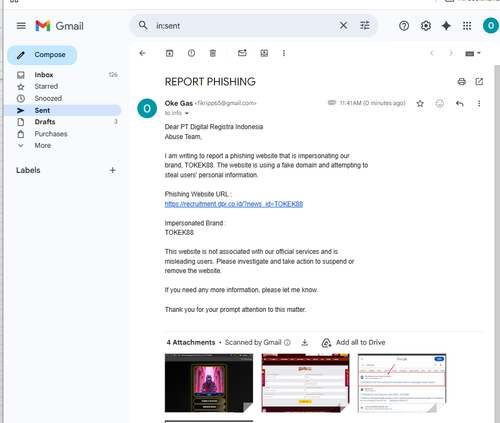Download all attachments

coord(305,342)
